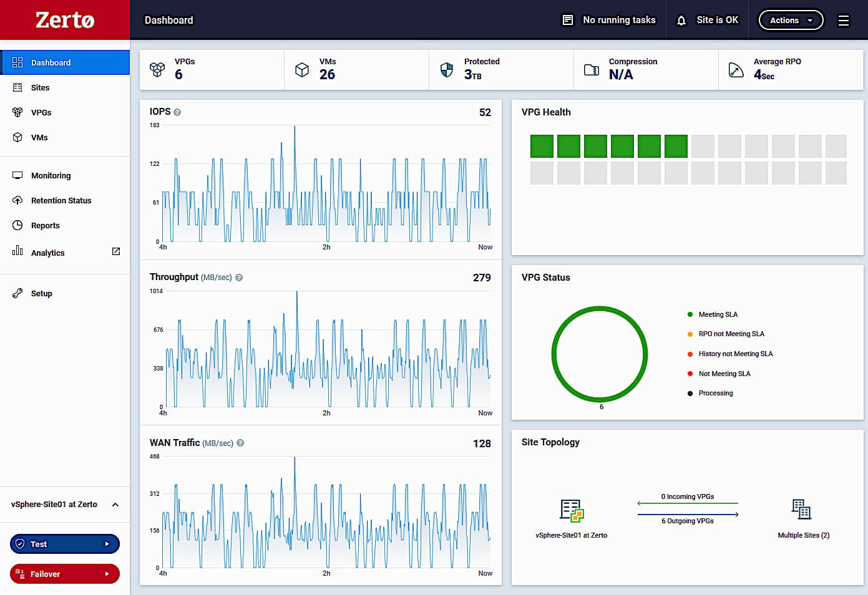This screenshot has height=595, width=868.
Task: Open Retention Status page
Action: [65, 200]
